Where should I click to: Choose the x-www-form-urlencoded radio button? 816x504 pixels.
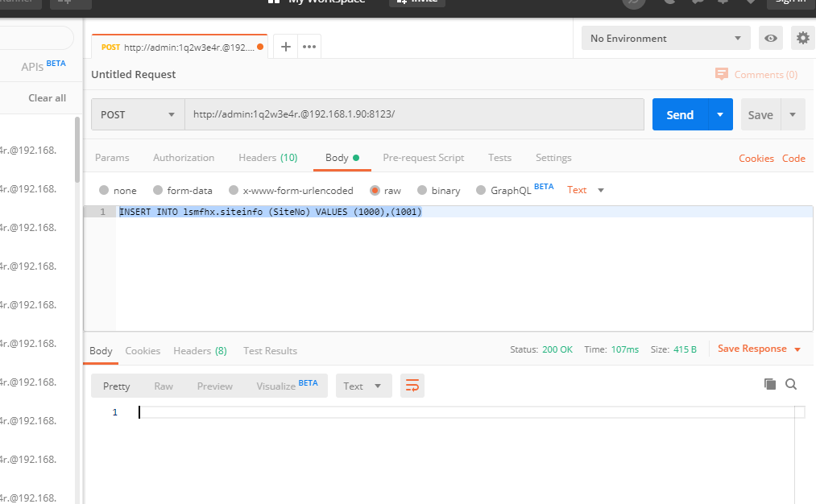234,191
